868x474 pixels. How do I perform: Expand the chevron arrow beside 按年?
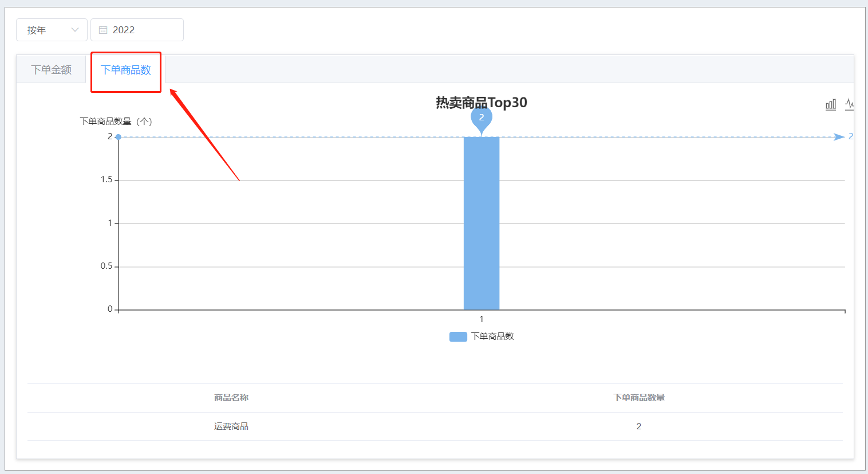(75, 30)
